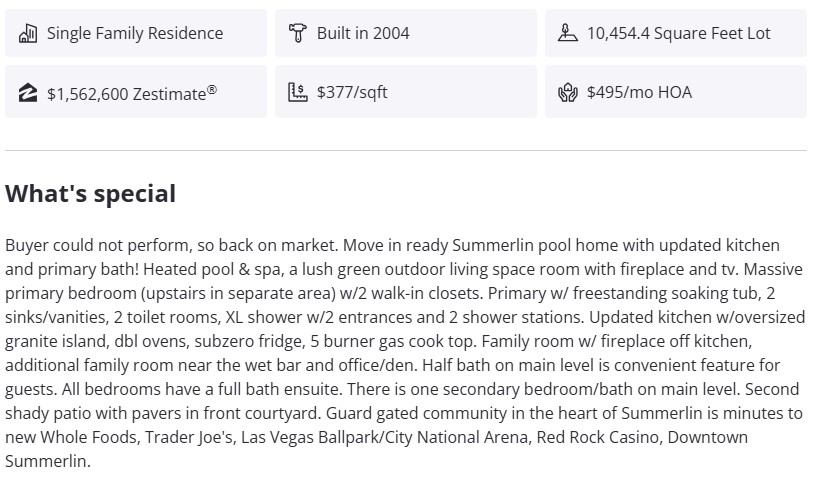
Task: Click the Built in 2004 text
Action: (x=363, y=33)
